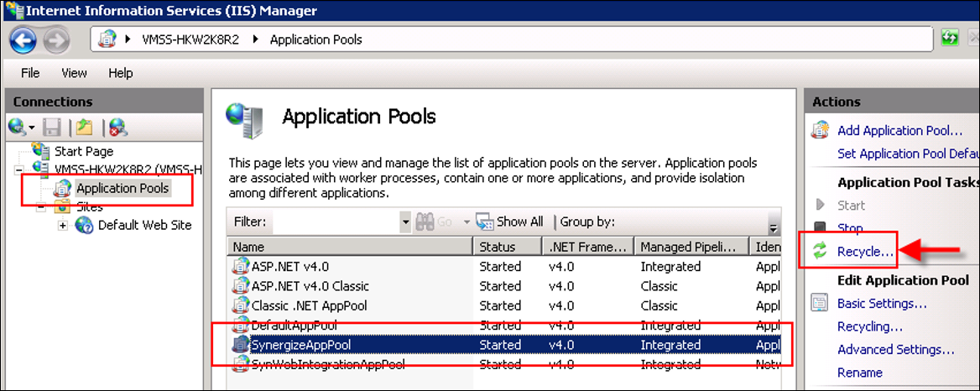Click arrow after VMSS-HKW2K8R2 in address bar
Viewport: 980px width, 391px height.
pyautogui.click(x=255, y=40)
